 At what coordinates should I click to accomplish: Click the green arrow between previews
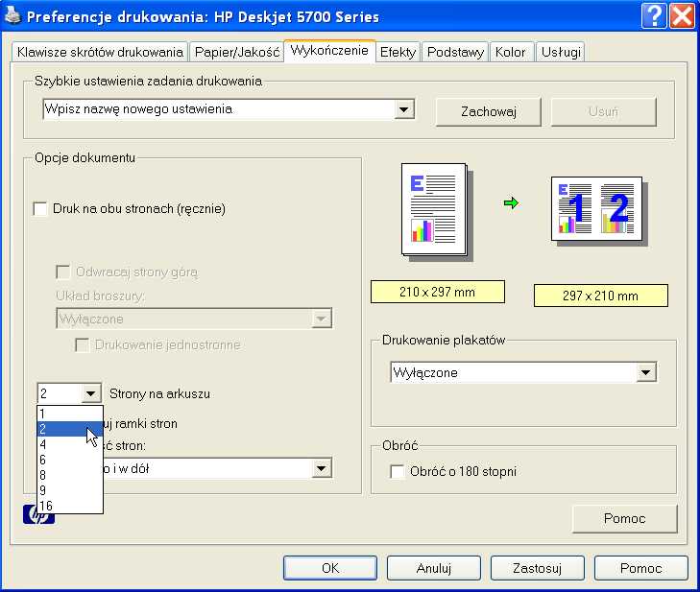[511, 203]
